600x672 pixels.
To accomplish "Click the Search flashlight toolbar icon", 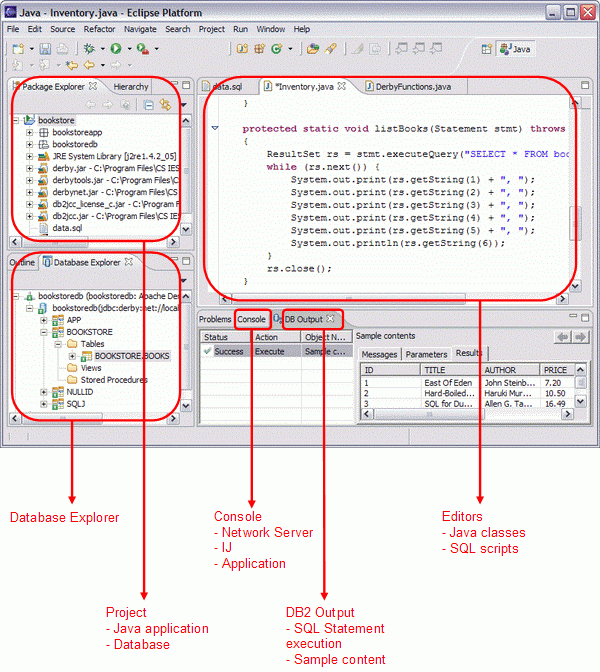I will [330, 49].
